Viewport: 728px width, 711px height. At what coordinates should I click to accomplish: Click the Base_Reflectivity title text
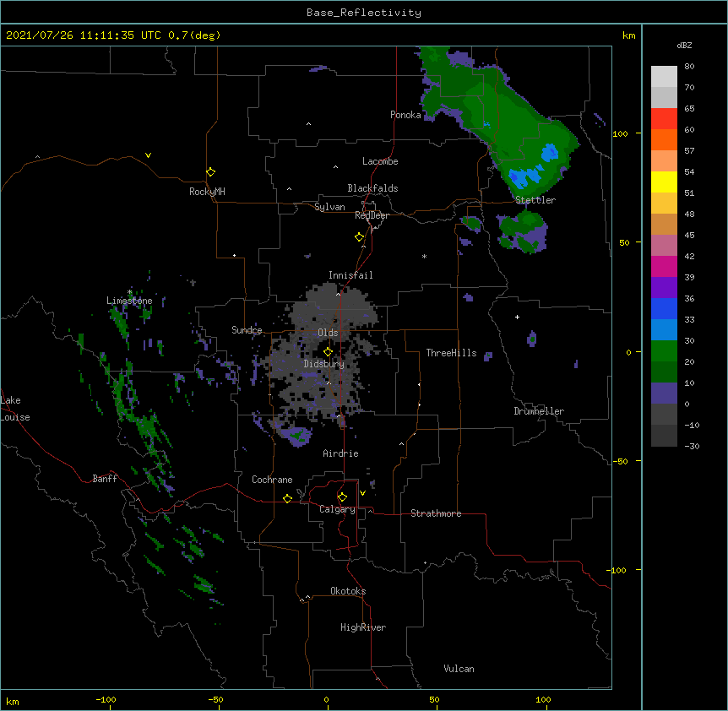coord(364,13)
